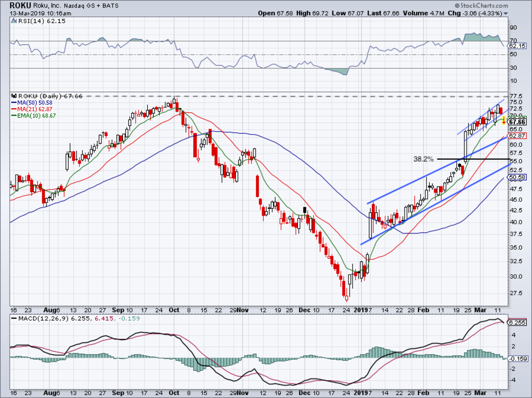
Task: Click the black MACD legend line swatch
Action: (x=14, y=319)
